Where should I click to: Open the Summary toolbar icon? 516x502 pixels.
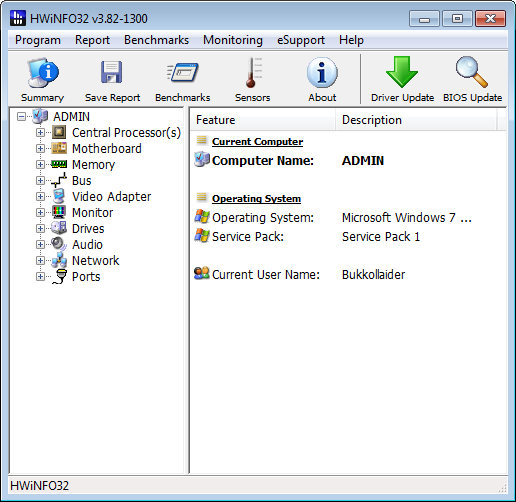42,80
